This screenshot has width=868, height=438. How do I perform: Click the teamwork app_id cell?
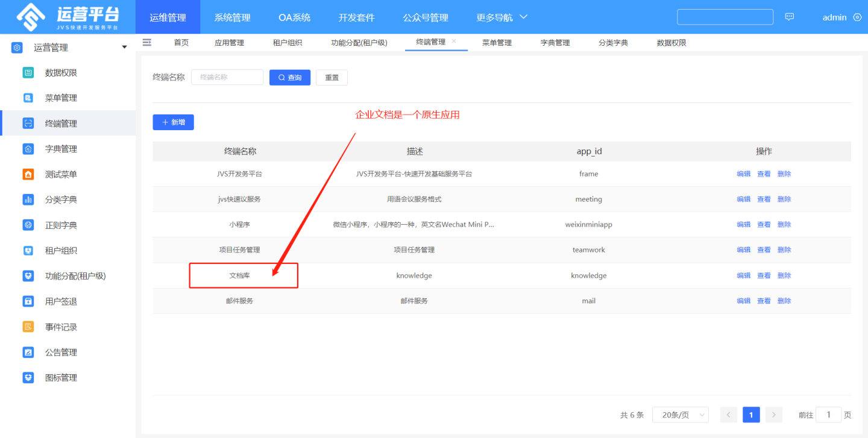click(589, 250)
